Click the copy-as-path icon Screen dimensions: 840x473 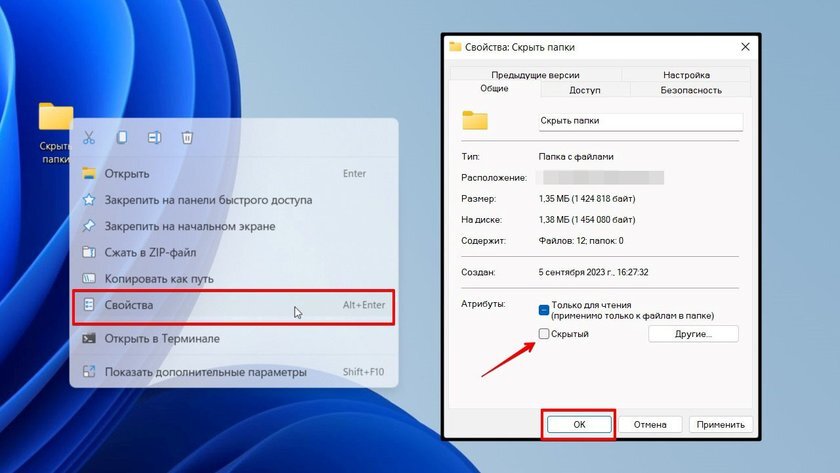pos(89,279)
